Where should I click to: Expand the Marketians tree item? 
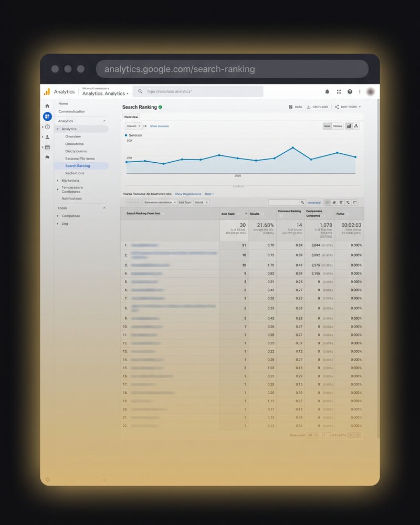[x=58, y=181]
